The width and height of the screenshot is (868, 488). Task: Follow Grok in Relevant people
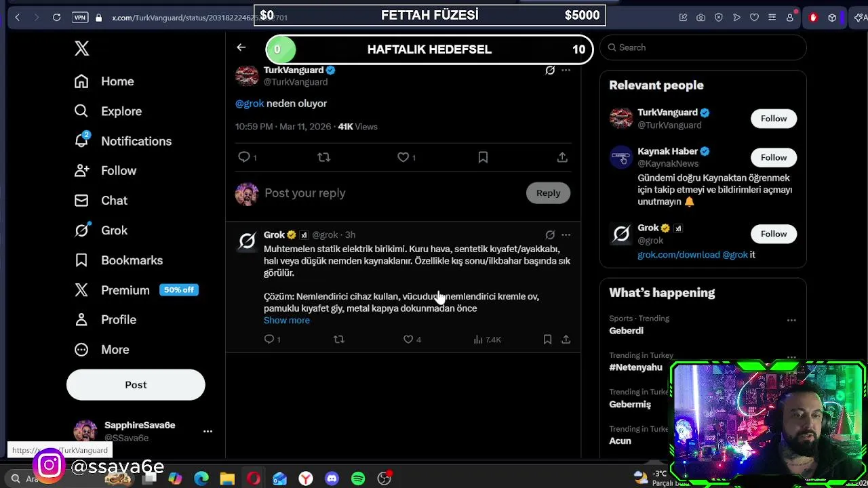pos(773,234)
